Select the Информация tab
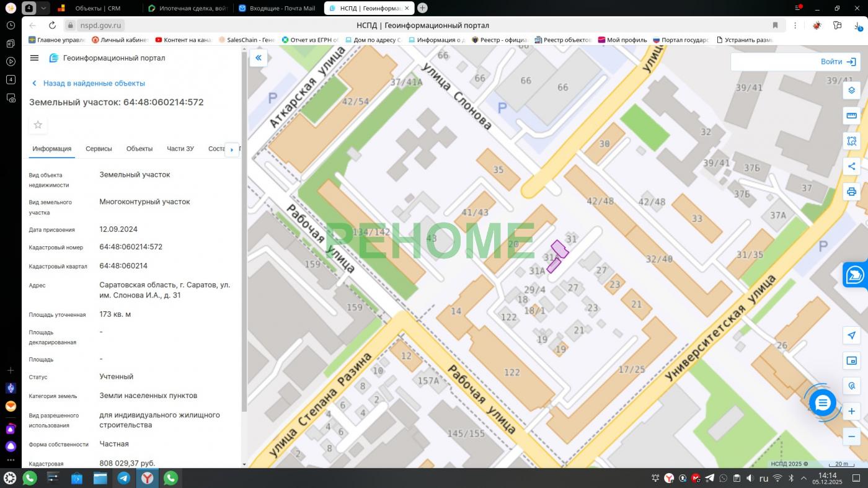868x488 pixels. point(52,149)
